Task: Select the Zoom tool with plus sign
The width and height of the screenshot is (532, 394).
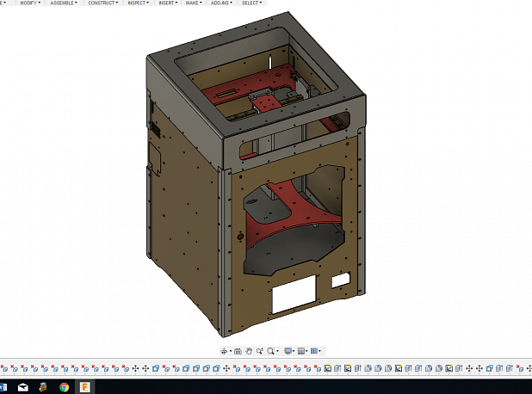Action: coord(259,351)
